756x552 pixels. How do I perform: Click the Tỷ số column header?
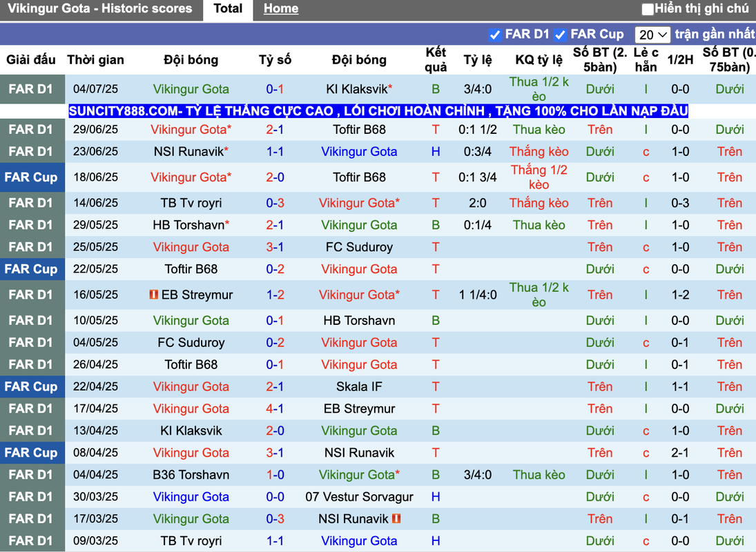pyautogui.click(x=275, y=60)
